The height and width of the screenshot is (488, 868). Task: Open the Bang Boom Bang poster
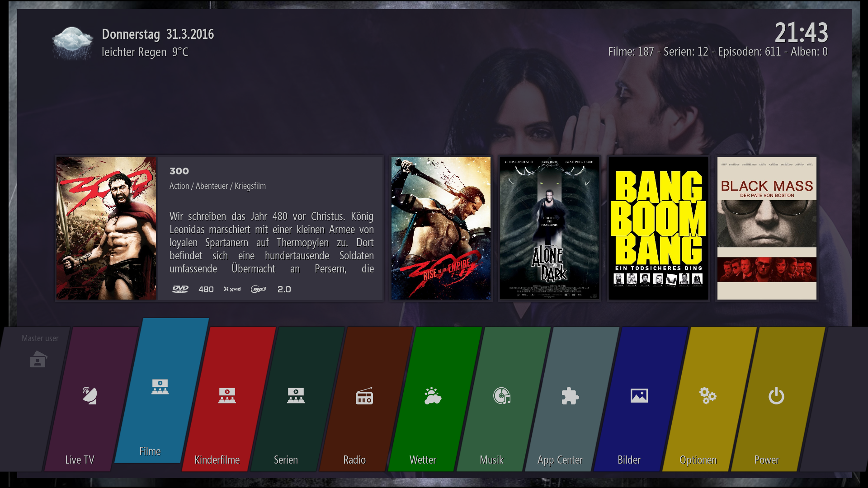pos(658,228)
